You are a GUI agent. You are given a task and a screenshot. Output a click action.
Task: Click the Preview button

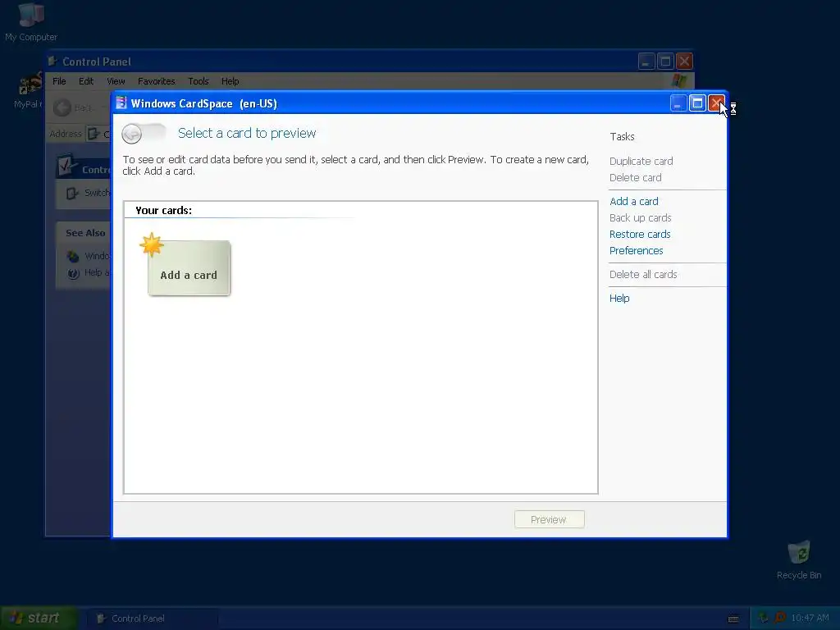tap(549, 519)
